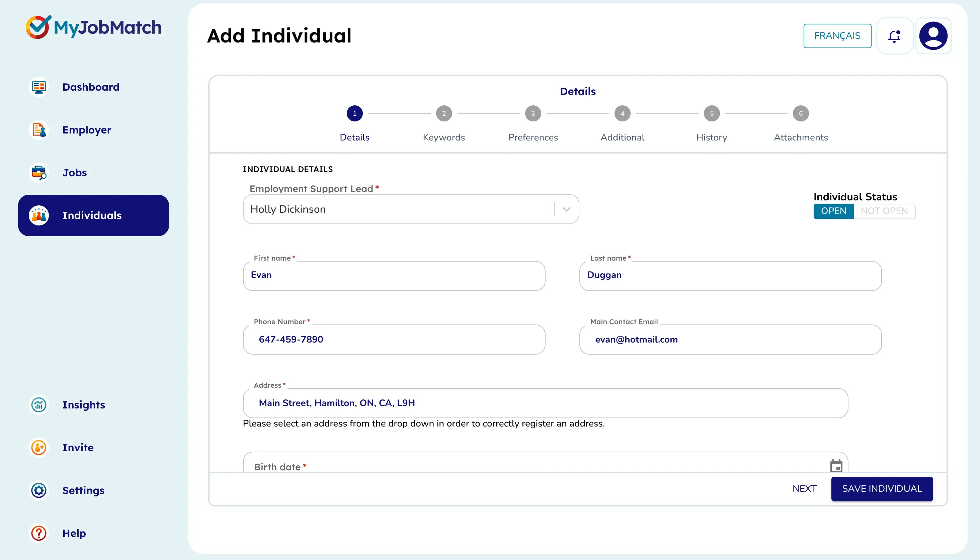The height and width of the screenshot is (560, 980).
Task: Select Individuals in the sidebar
Action: (93, 215)
